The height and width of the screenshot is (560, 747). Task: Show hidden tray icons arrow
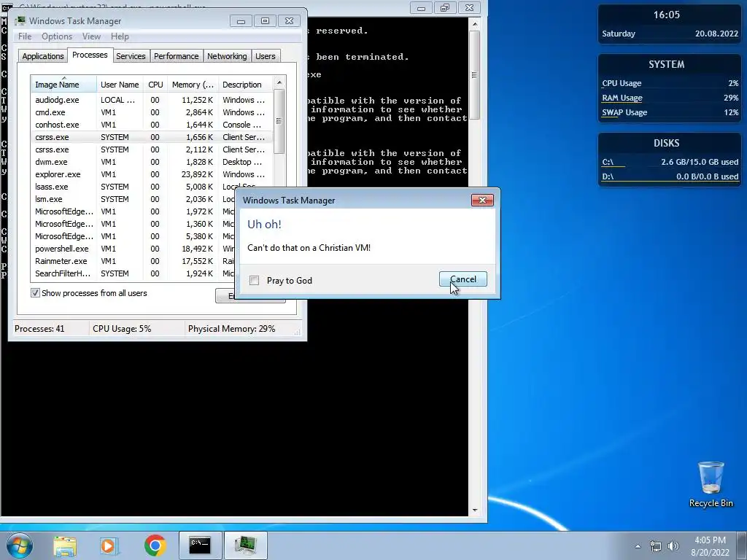pyautogui.click(x=638, y=546)
